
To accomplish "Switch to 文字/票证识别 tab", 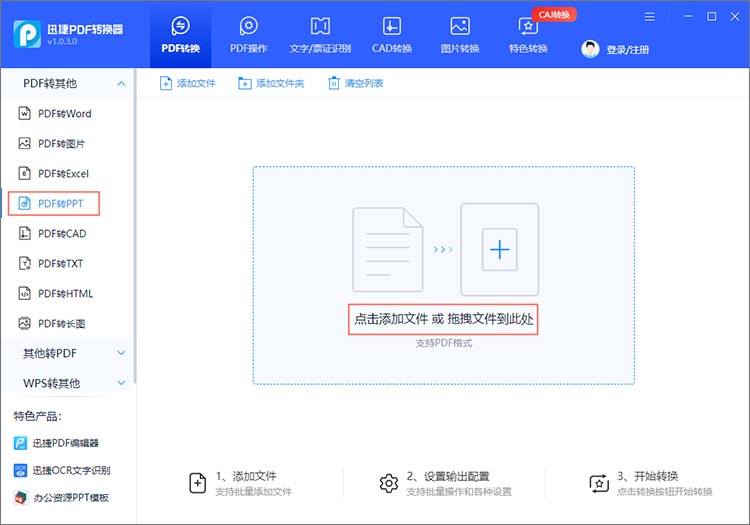I will click(x=320, y=34).
